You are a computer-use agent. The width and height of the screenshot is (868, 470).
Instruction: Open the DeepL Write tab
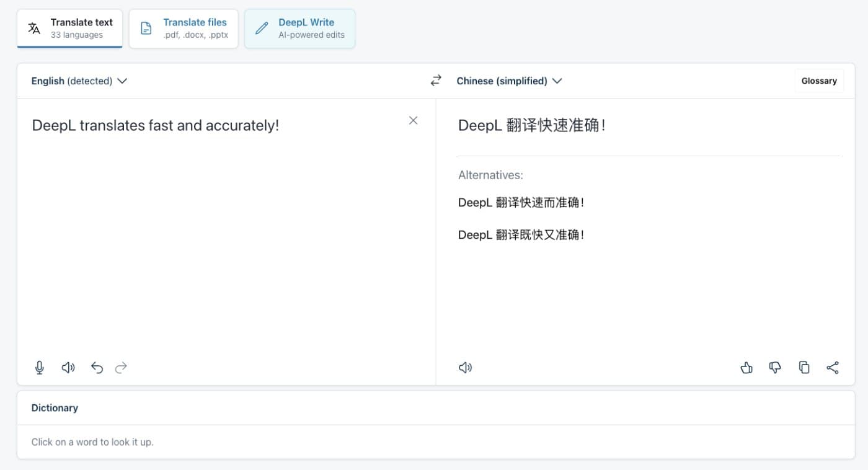click(x=299, y=29)
